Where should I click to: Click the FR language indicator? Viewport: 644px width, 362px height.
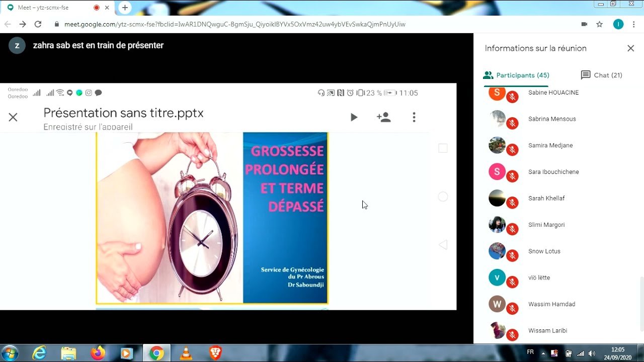coord(530,352)
